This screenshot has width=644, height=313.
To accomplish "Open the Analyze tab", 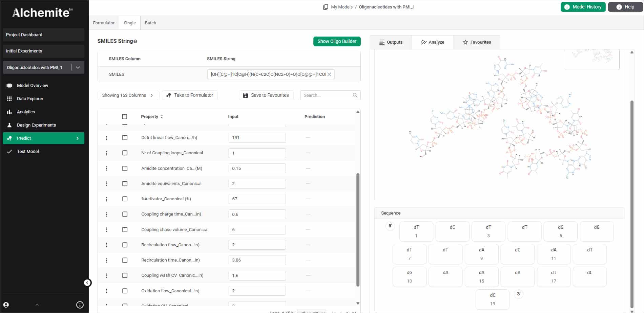I will [x=432, y=42].
